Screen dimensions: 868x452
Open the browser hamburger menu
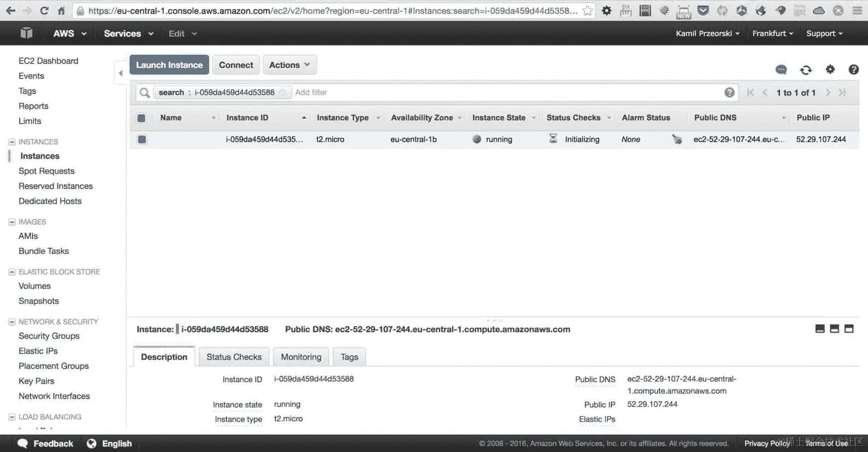[x=857, y=10]
